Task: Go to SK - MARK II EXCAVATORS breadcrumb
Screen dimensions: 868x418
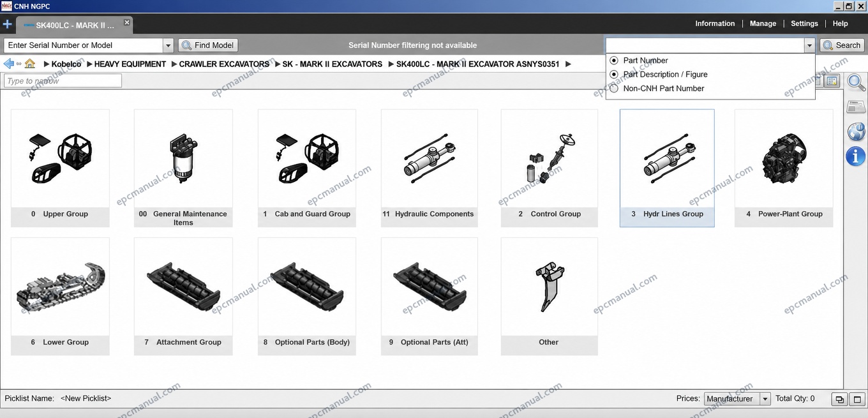Action: (333, 64)
